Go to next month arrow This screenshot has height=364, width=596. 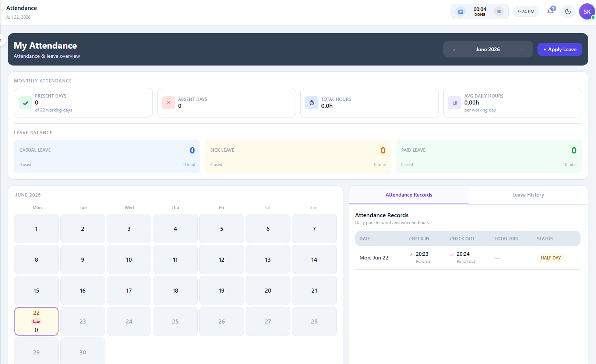(522, 50)
